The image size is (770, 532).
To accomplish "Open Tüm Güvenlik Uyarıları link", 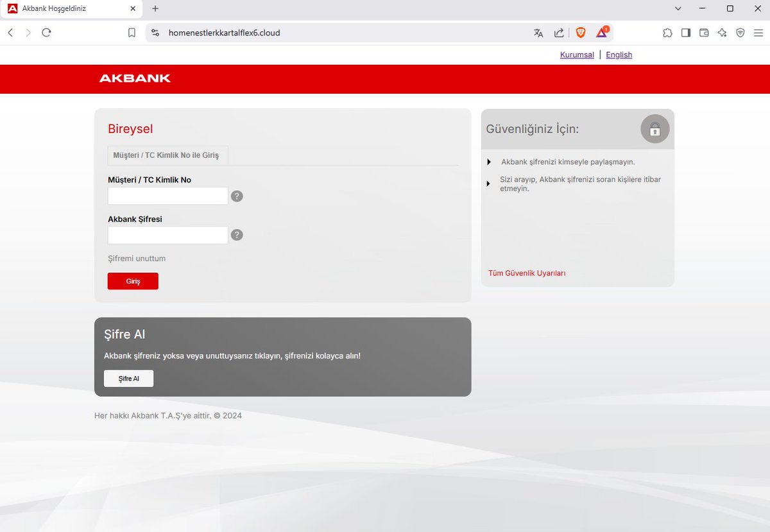I will (527, 273).
